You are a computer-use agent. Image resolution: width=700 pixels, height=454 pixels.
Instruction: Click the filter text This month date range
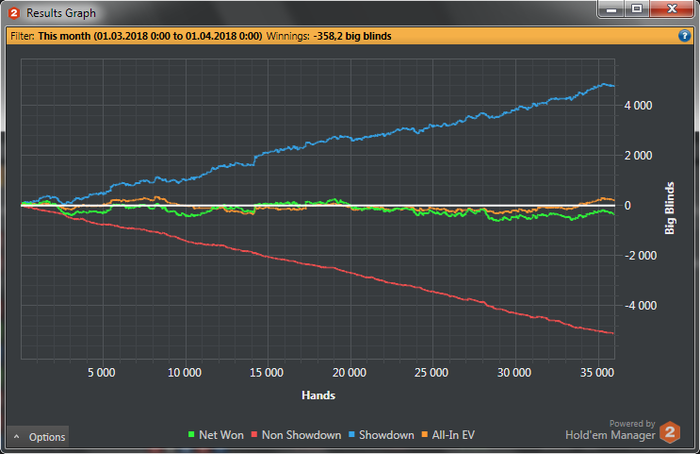[x=150, y=36]
